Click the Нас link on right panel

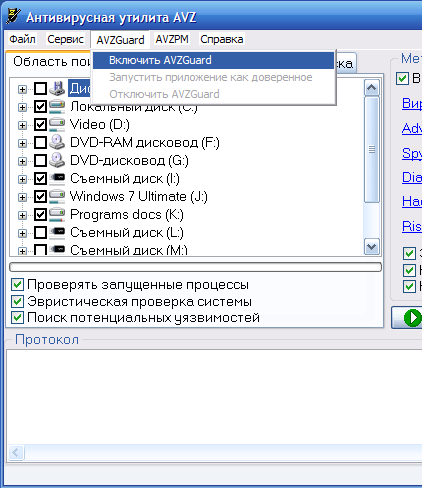click(x=412, y=202)
